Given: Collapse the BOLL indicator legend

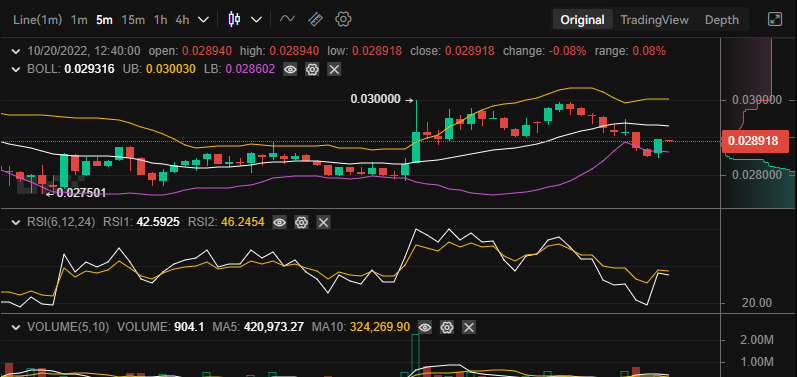Looking at the screenshot, I should pos(16,69).
